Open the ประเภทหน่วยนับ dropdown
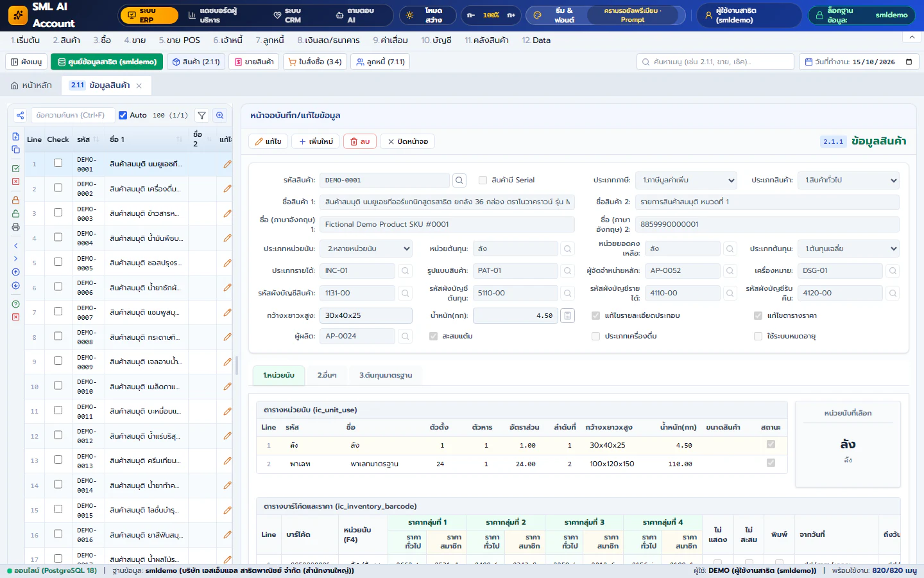Screen dimensions: 924x578 point(366,249)
